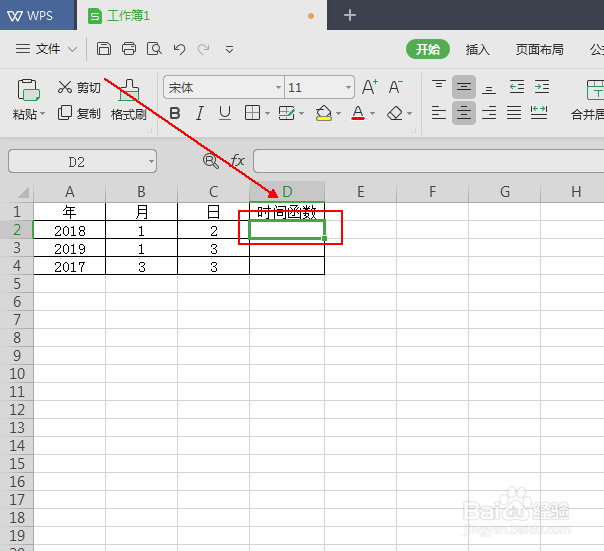Screen dimensions: 604x551
Task: Align cell content to top
Action: [439, 87]
